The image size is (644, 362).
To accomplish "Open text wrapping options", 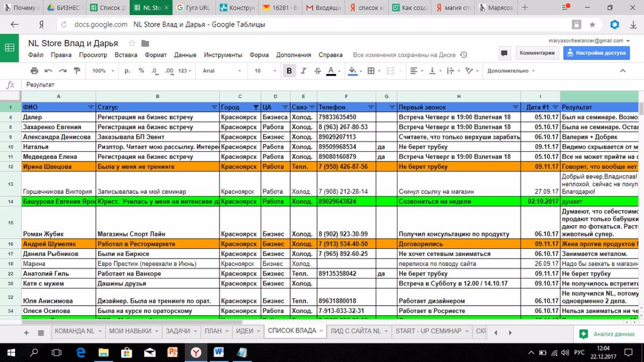I will (x=452, y=71).
